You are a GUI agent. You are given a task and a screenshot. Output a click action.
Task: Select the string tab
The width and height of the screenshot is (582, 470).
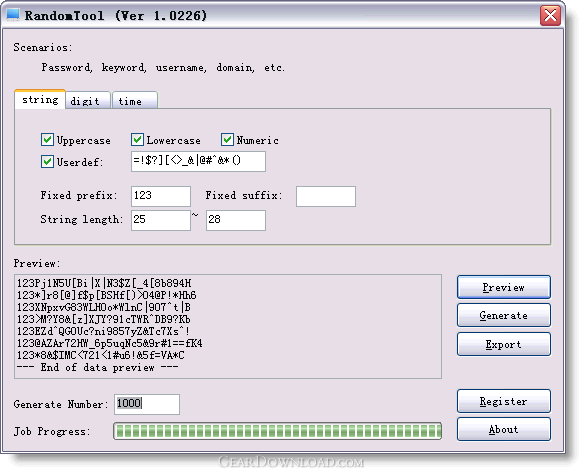pos(40,99)
